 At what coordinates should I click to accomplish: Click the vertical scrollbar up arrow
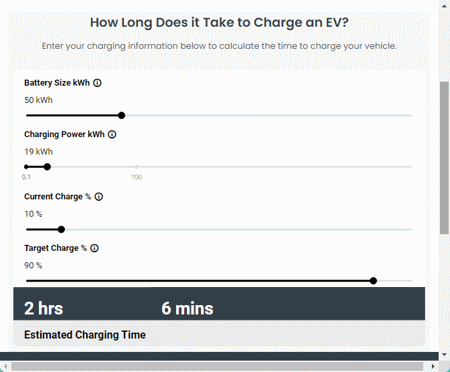(x=444, y=6)
